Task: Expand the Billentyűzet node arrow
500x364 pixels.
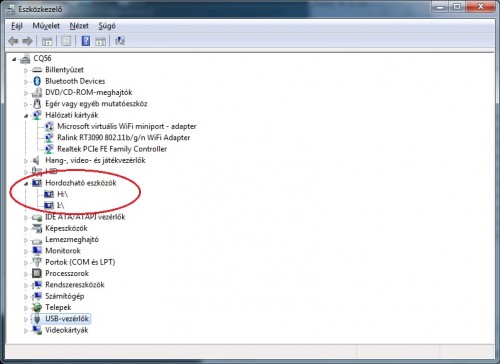Action: [x=26, y=70]
